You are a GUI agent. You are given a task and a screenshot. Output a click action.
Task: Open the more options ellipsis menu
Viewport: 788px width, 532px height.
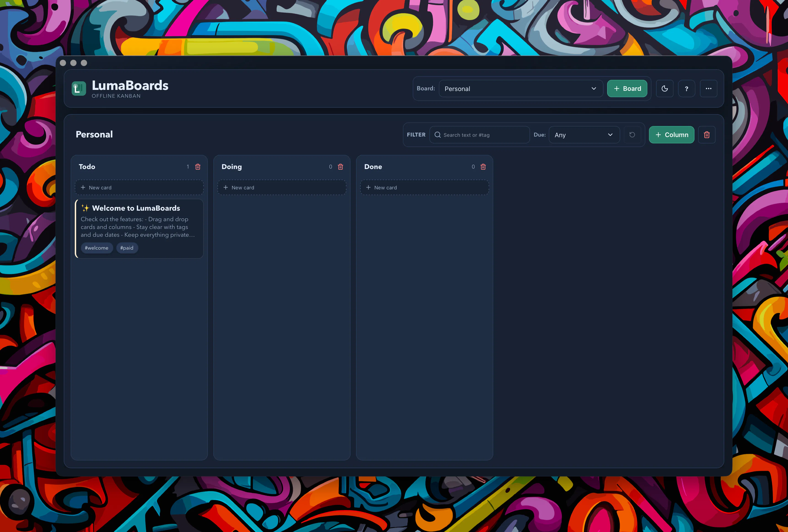[708, 89]
